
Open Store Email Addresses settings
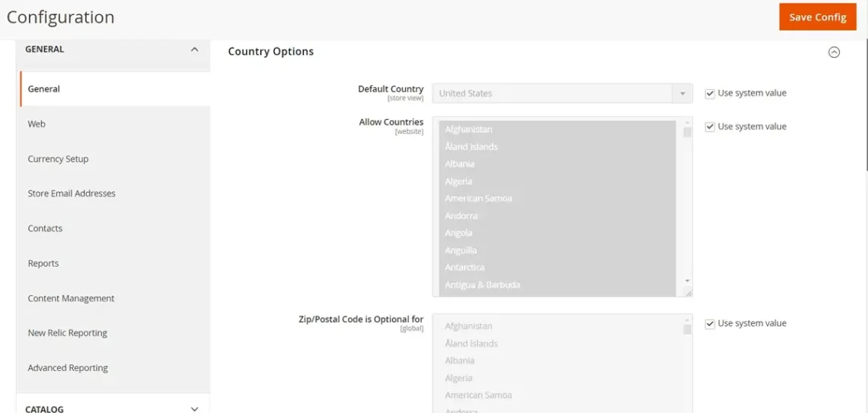[72, 194]
